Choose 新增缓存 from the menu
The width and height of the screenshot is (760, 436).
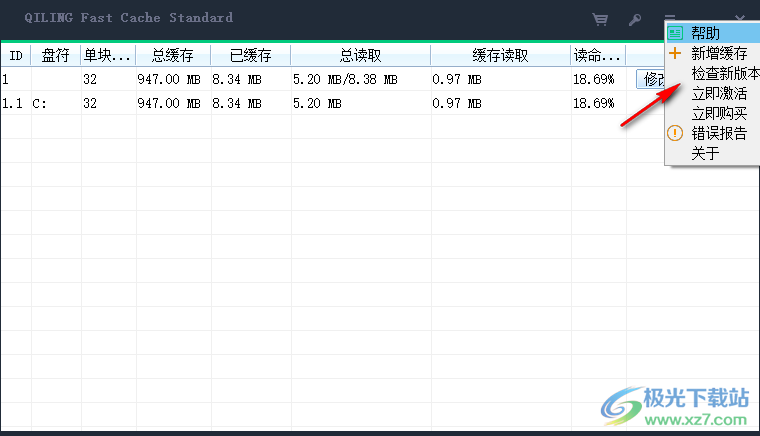tap(713, 53)
